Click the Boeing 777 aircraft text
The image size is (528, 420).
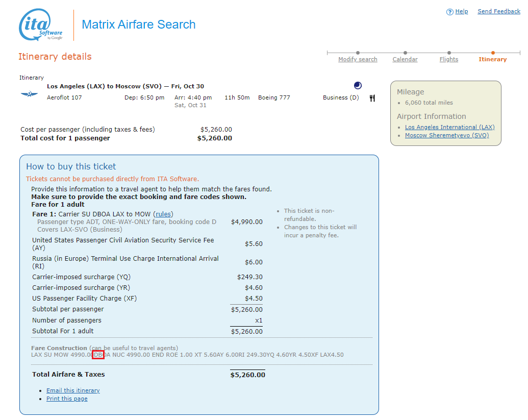(274, 97)
